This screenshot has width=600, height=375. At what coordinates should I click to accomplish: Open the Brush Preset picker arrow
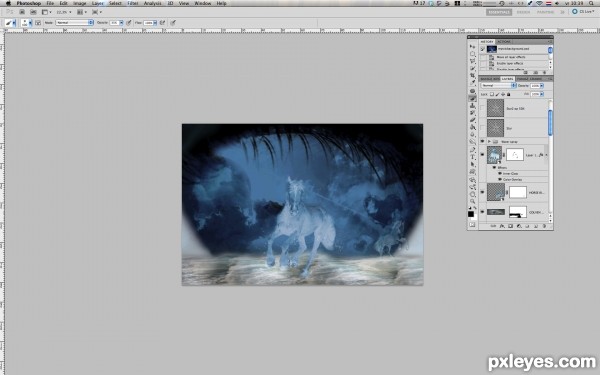pos(30,23)
